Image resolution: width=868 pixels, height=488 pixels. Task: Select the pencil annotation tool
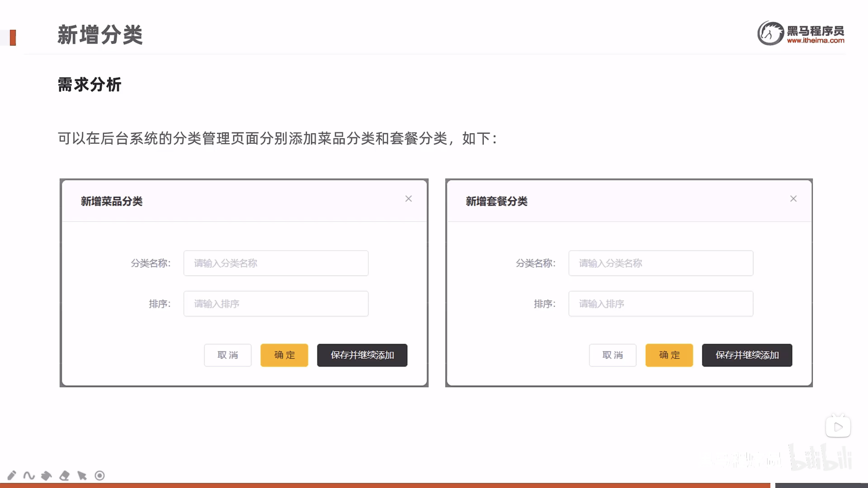tap(12, 475)
